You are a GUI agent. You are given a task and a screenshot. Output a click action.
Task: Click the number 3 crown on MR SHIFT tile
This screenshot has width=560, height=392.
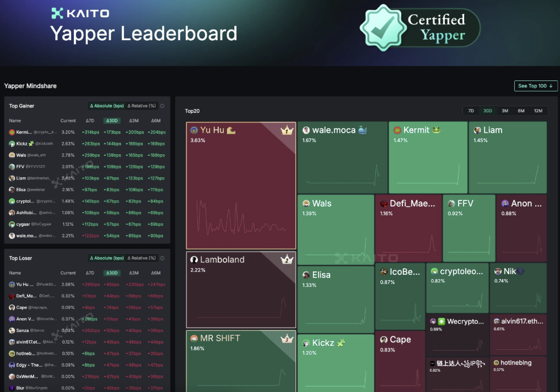(x=287, y=339)
